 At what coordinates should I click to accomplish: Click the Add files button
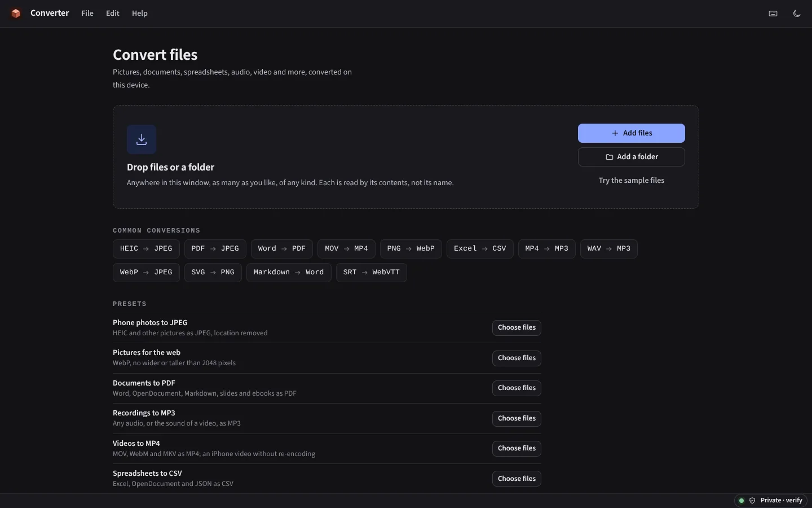632,133
